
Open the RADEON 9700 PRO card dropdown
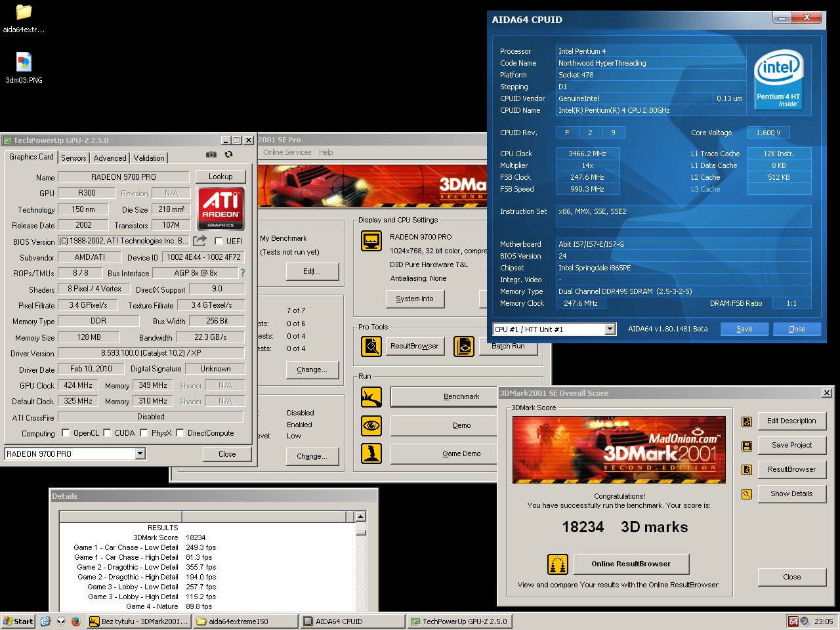[140, 453]
